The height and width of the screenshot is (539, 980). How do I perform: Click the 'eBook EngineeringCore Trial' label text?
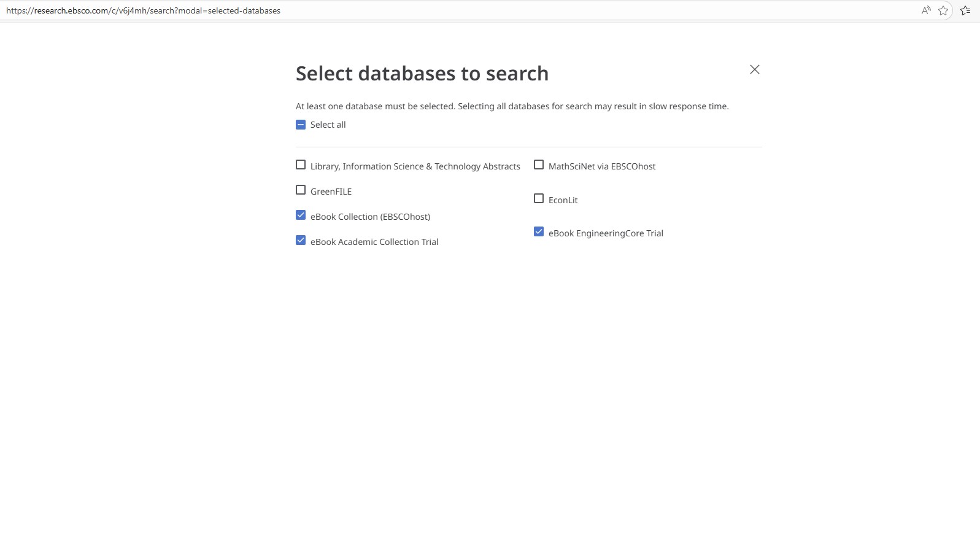point(606,233)
